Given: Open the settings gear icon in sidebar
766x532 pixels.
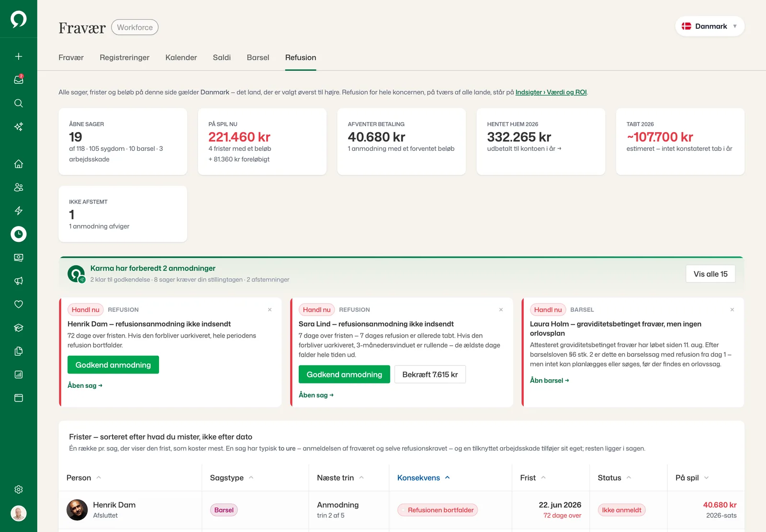Looking at the screenshot, I should pyautogui.click(x=19, y=489).
